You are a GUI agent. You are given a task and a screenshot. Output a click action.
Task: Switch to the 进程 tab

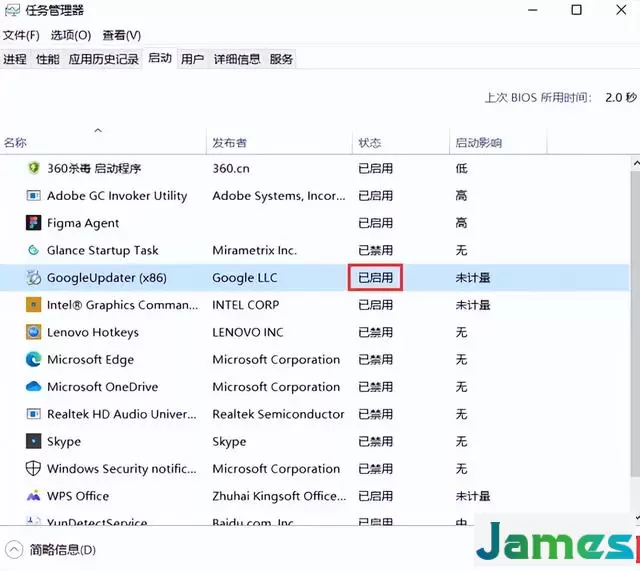pos(15,59)
